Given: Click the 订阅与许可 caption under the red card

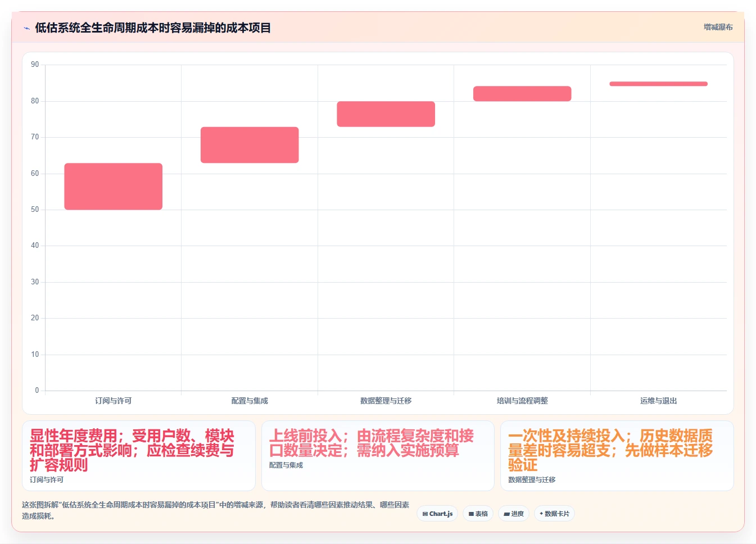Looking at the screenshot, I should pos(47,480).
